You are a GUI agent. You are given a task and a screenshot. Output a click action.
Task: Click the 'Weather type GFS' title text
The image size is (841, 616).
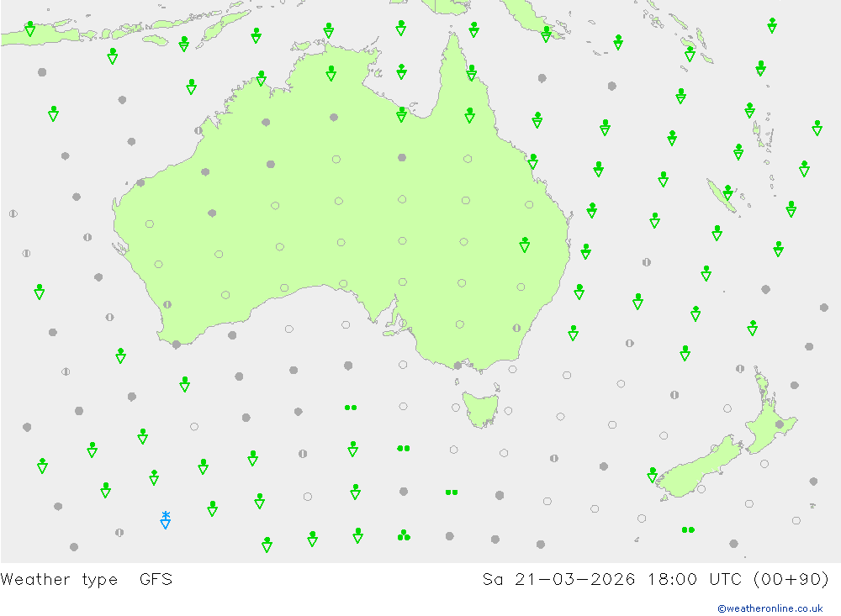click(87, 579)
